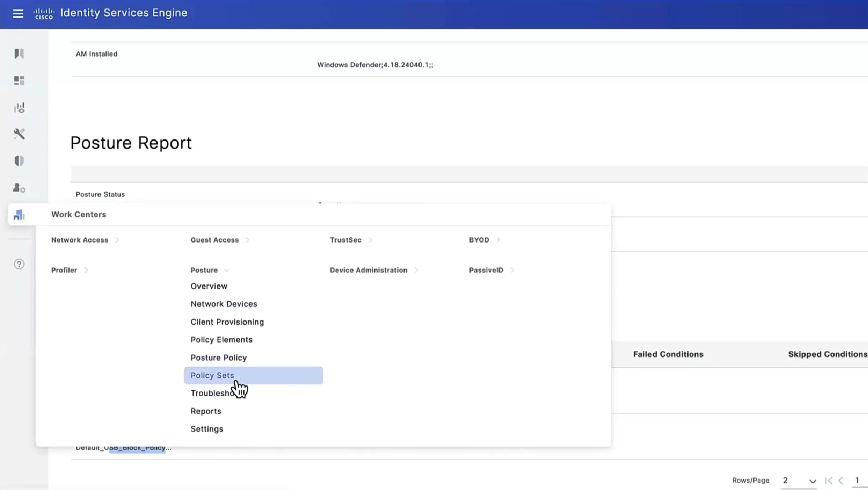Open the hamburger navigation menu

18,14
